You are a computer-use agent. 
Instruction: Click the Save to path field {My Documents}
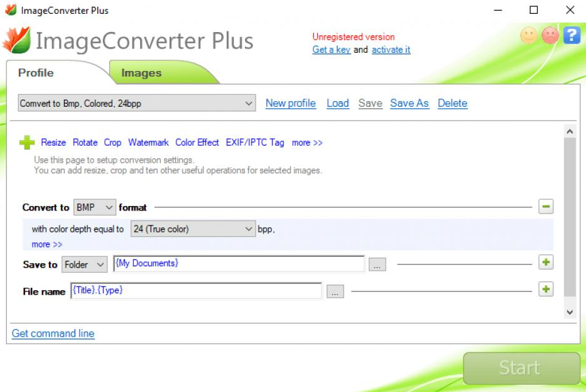[x=239, y=264]
